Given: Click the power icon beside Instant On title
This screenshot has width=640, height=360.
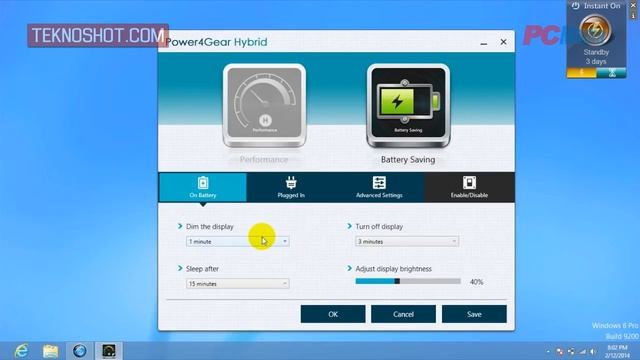Looking at the screenshot, I should click(x=576, y=6).
